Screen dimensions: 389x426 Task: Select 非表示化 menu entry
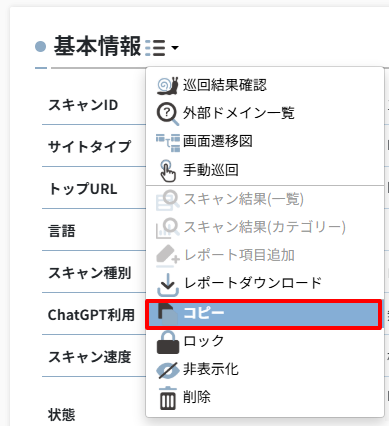tap(211, 369)
